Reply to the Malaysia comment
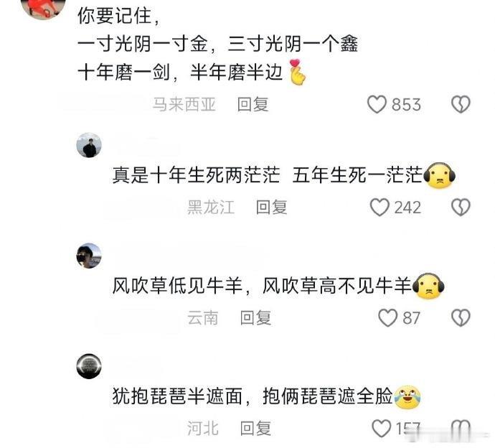495x448 pixels. (x=253, y=105)
